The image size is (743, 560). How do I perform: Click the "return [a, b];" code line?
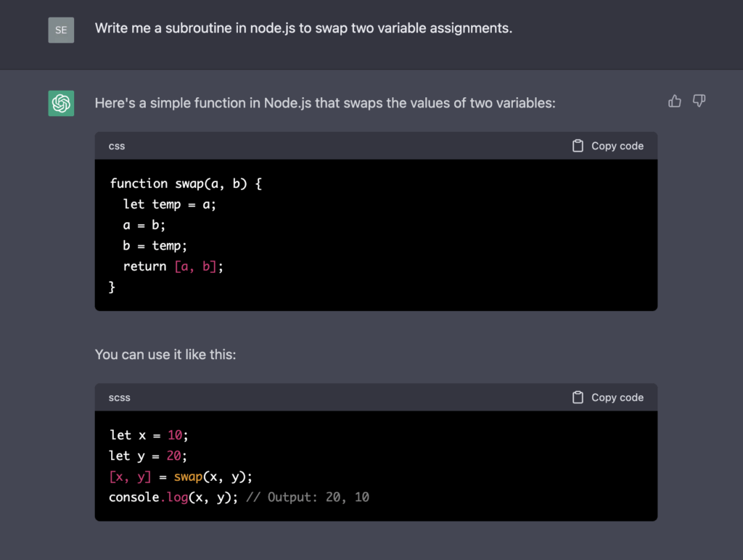(173, 266)
